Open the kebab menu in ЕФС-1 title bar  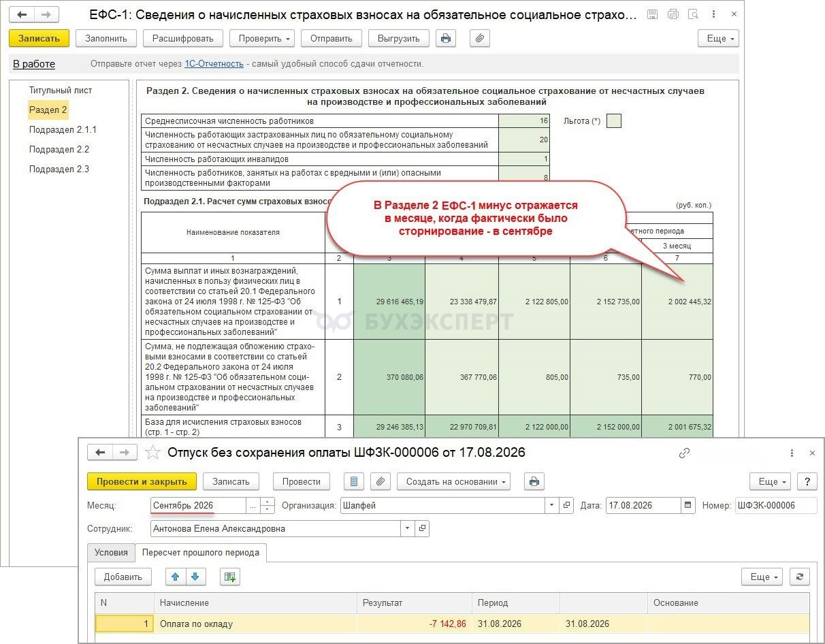point(713,14)
